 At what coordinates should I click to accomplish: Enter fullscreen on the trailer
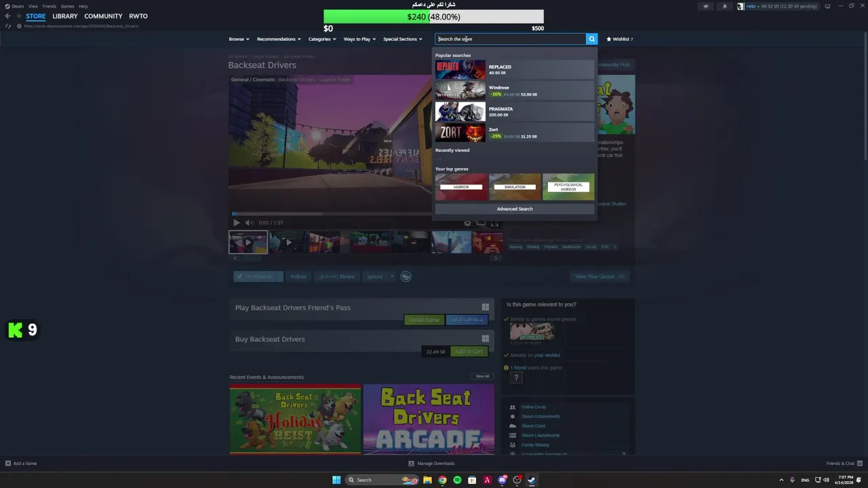pos(494,222)
